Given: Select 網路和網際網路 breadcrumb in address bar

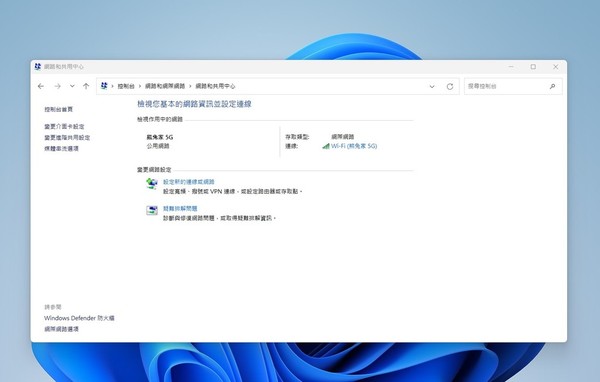Looking at the screenshot, I should [165, 87].
